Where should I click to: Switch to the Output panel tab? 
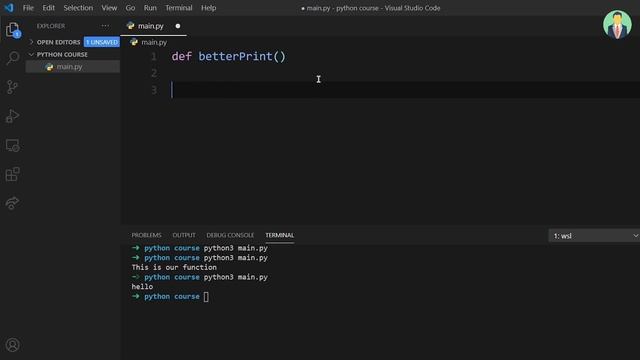coord(184,235)
